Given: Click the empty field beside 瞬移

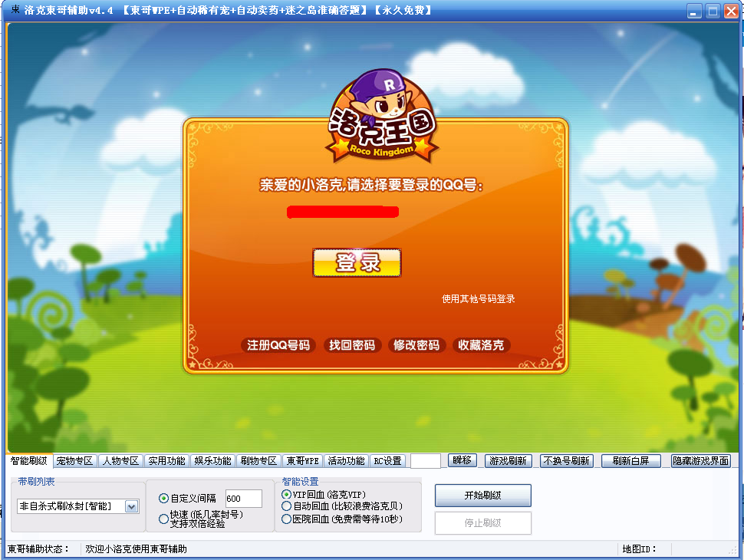Looking at the screenshot, I should (426, 461).
